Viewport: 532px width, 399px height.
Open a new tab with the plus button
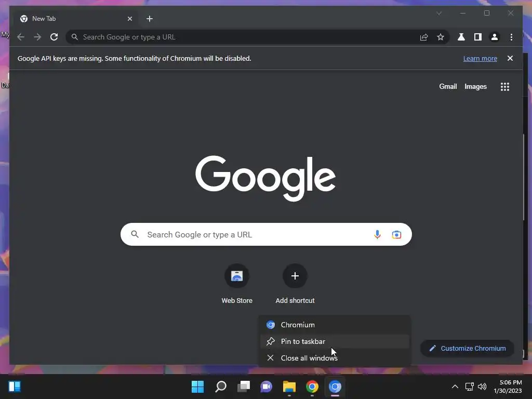[150, 19]
